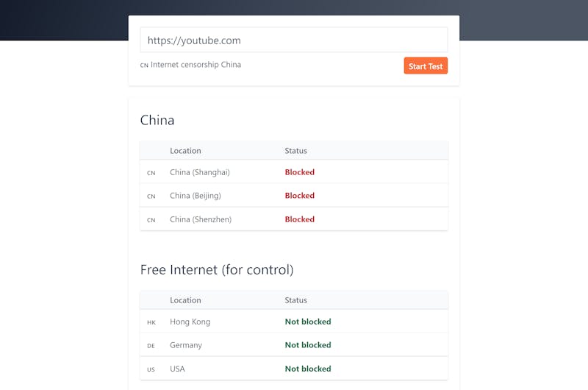Screen dimensions: 588x390
Task: Click the Blocked status for Beijing
Action: 300,195
